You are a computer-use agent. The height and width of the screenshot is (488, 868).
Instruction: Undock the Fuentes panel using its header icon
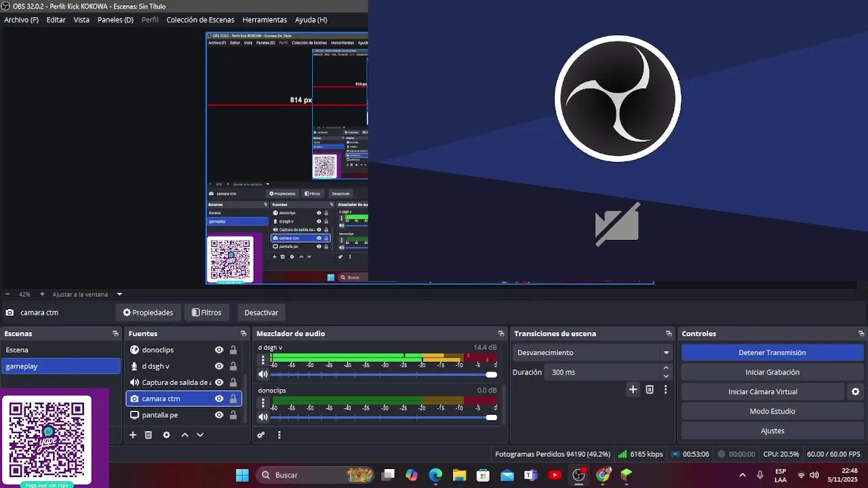243,333
